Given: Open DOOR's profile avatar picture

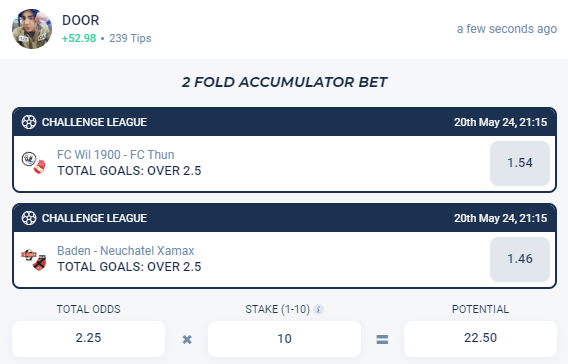Looking at the screenshot, I should pos(32,29).
